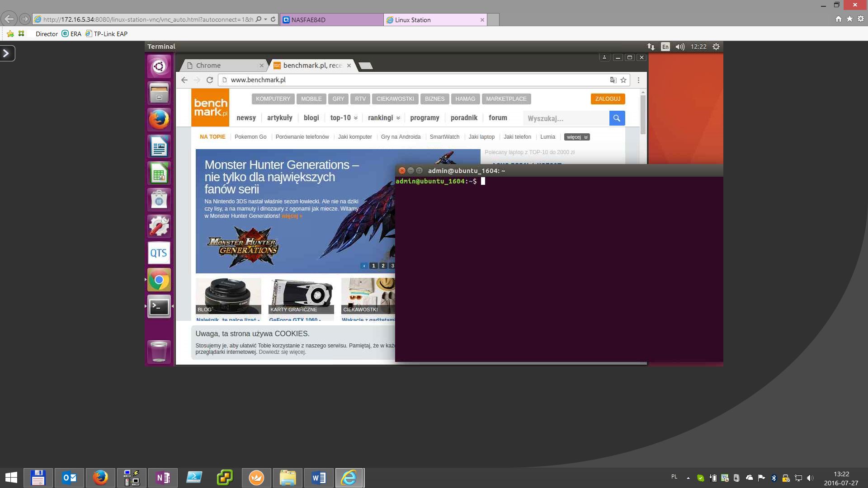Open Ubuntu Software from the launcher

pyautogui.click(x=159, y=200)
